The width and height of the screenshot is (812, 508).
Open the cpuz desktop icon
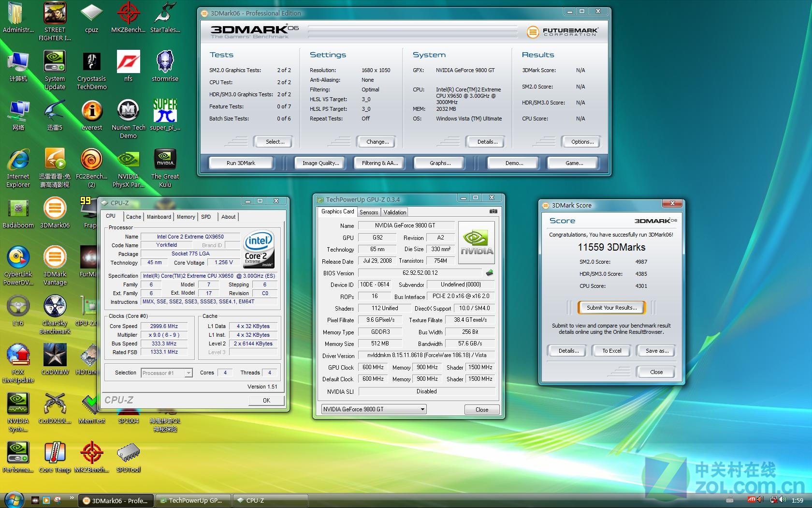point(91,18)
